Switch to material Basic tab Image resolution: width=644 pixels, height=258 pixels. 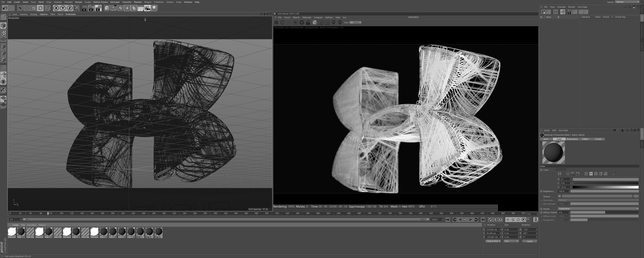pos(546,139)
